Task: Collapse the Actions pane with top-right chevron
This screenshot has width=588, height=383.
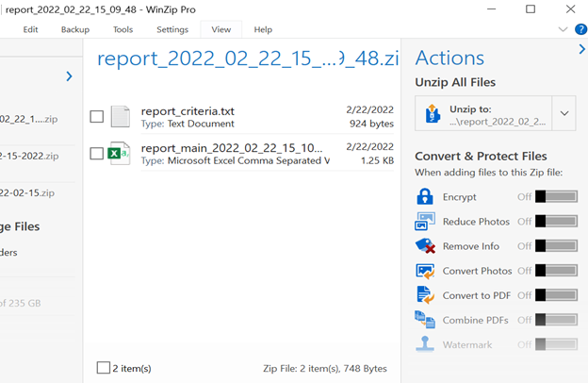Action: [581, 50]
